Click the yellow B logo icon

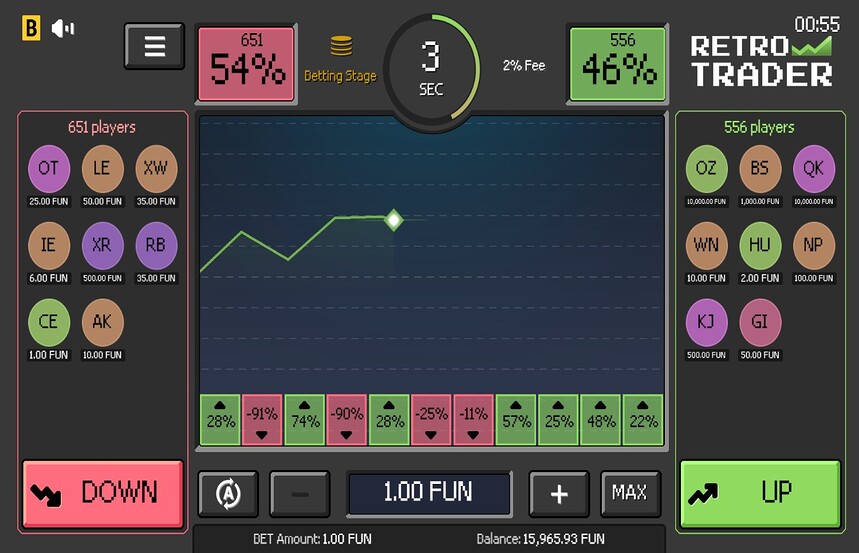[31, 28]
